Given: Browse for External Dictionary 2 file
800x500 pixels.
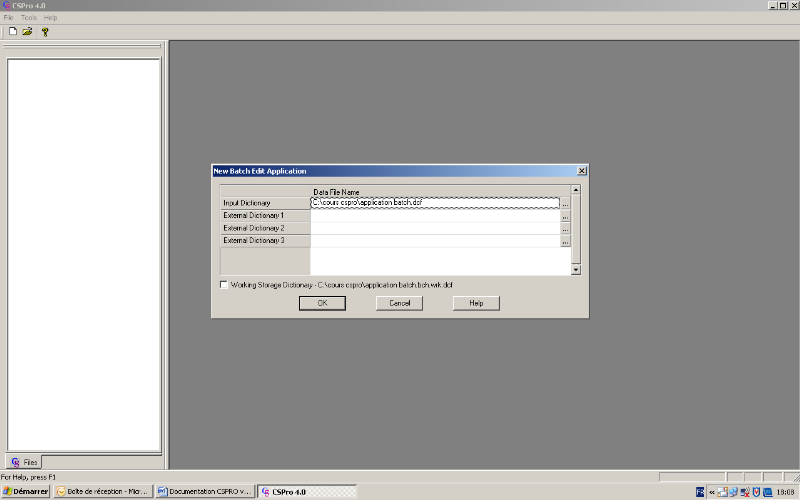Looking at the screenshot, I should click(x=565, y=229).
